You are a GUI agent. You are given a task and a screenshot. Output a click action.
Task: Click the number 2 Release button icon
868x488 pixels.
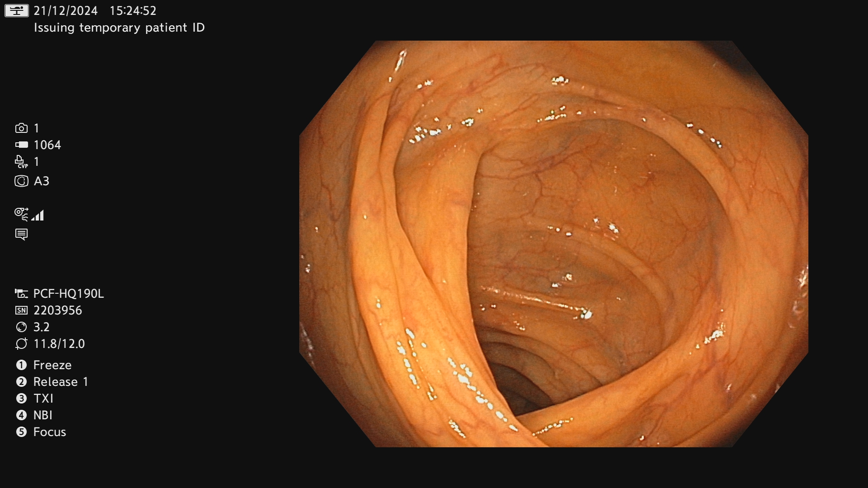(21, 382)
